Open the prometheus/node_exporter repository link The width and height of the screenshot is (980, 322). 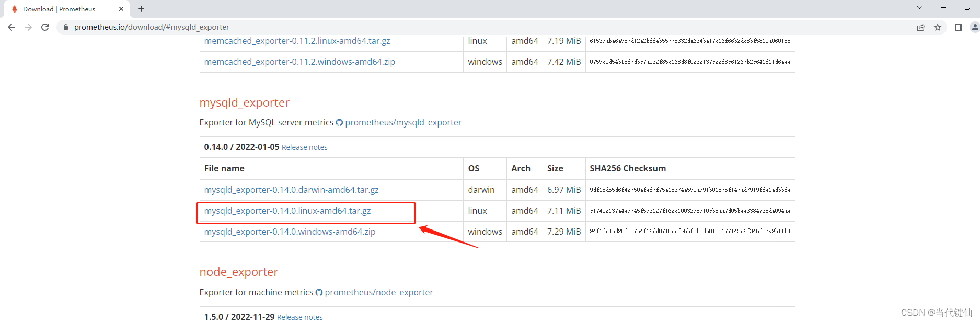pyautogui.click(x=379, y=292)
